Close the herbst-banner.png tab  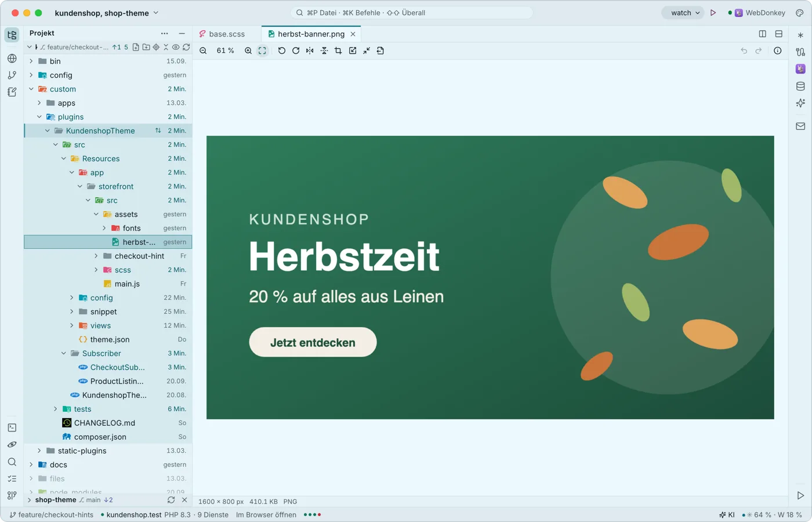coord(353,34)
